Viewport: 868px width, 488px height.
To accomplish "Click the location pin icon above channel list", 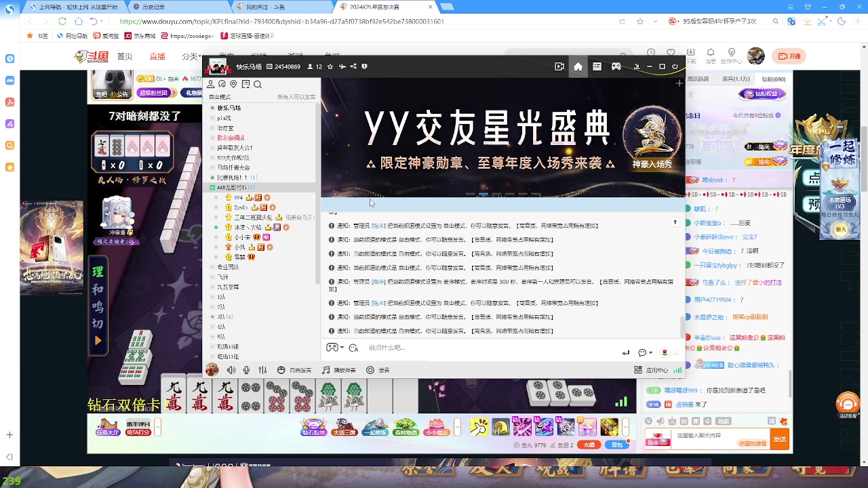I will pos(233,84).
